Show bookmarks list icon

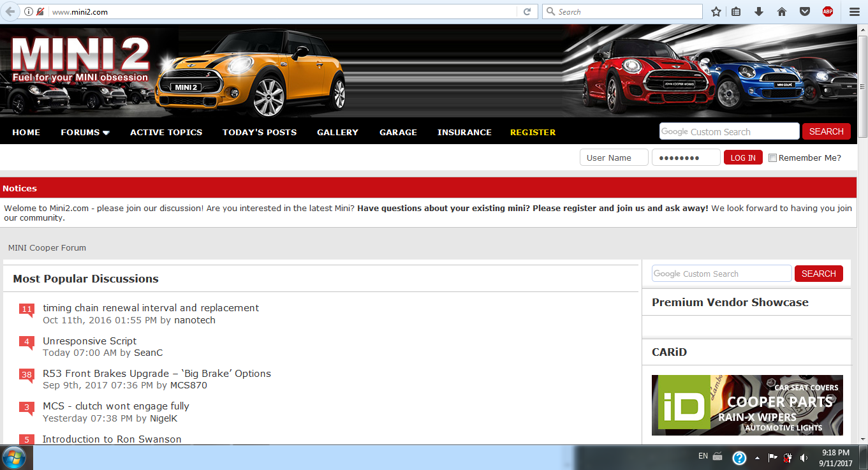click(736, 11)
